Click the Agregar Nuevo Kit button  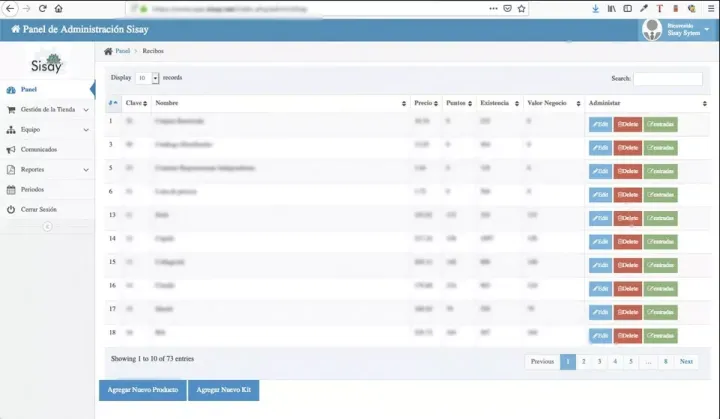(223, 389)
